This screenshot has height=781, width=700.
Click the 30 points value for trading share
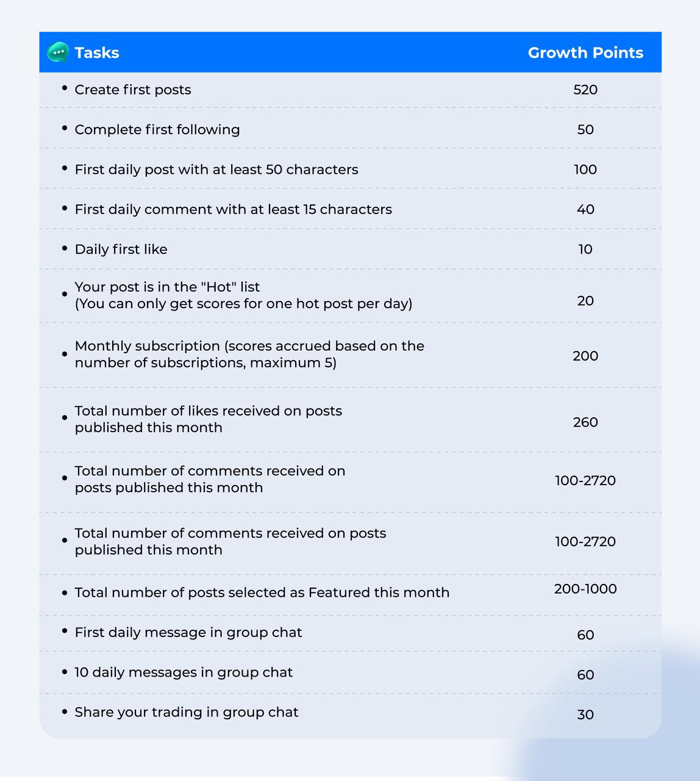[585, 714]
